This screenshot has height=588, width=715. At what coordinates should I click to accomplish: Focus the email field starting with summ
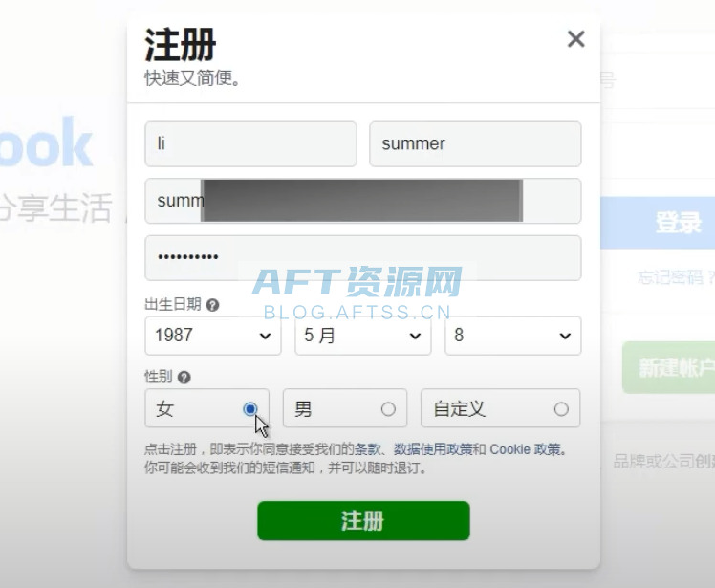[x=363, y=201]
